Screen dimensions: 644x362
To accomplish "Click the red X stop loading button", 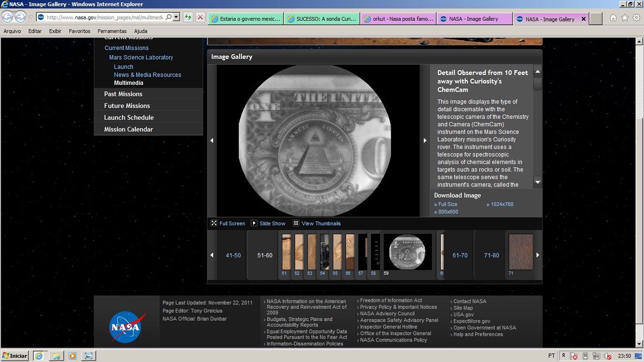I will (200, 17).
